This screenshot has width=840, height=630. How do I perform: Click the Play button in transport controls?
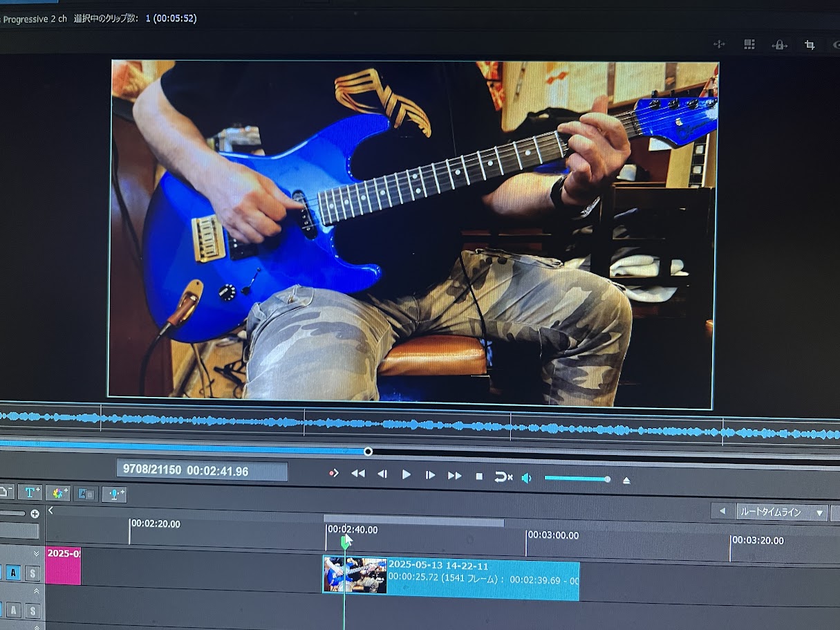click(407, 474)
